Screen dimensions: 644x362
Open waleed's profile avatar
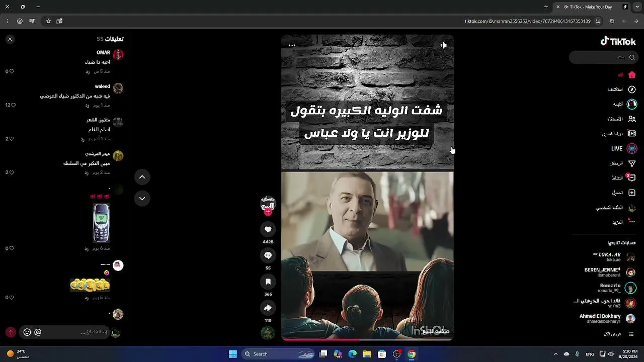(x=118, y=88)
